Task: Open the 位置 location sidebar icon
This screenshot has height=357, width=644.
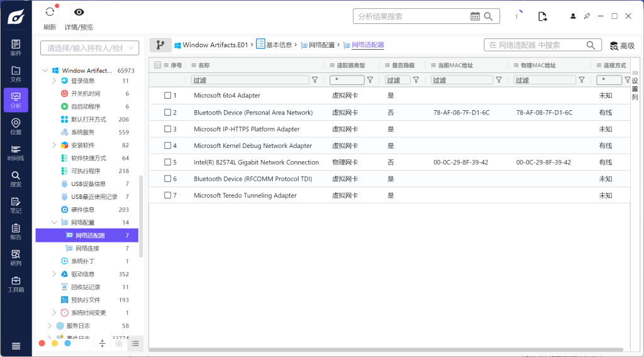Action: click(x=16, y=127)
